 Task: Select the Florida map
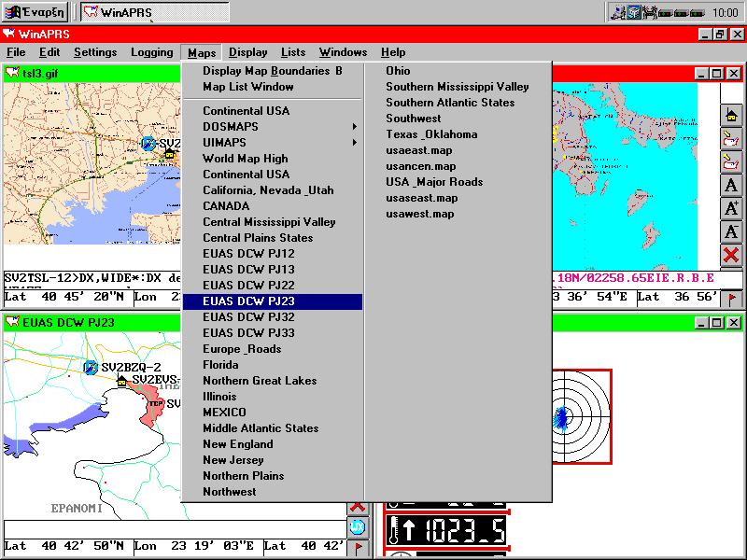(x=273, y=365)
